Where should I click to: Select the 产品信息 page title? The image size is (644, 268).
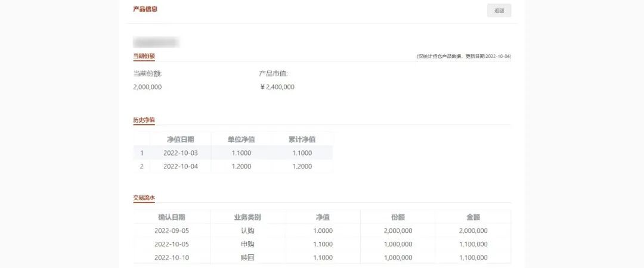click(145, 9)
